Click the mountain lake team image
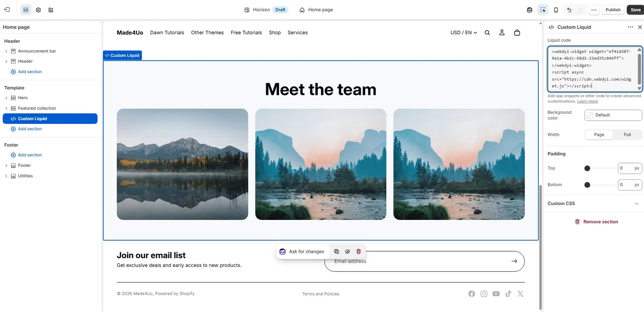This screenshot has width=644, height=312. coord(182,164)
